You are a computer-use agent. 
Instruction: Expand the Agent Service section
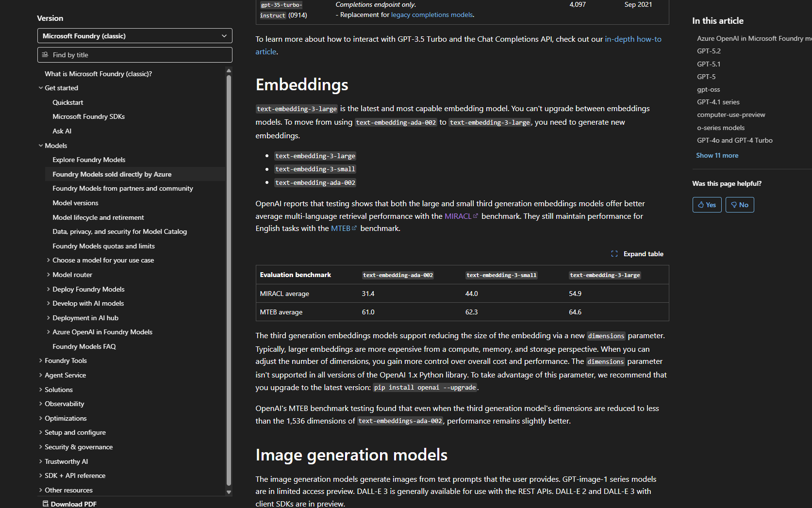pyautogui.click(x=41, y=375)
